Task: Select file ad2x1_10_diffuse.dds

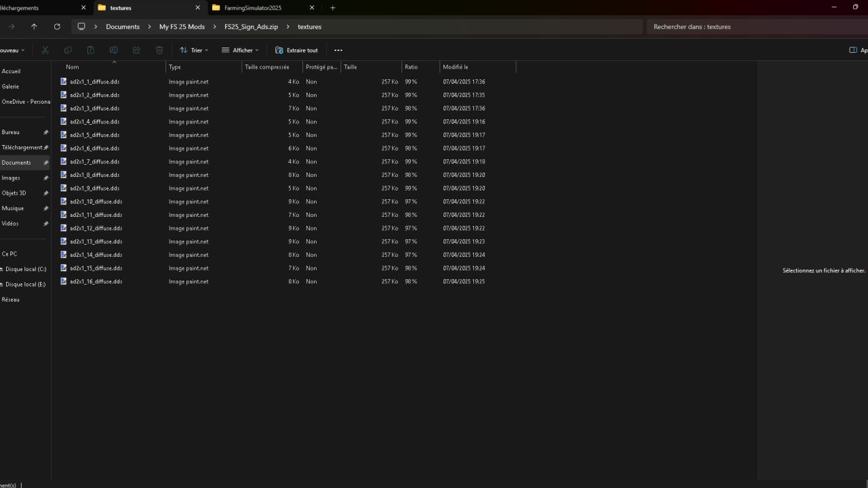Action: tap(96, 202)
